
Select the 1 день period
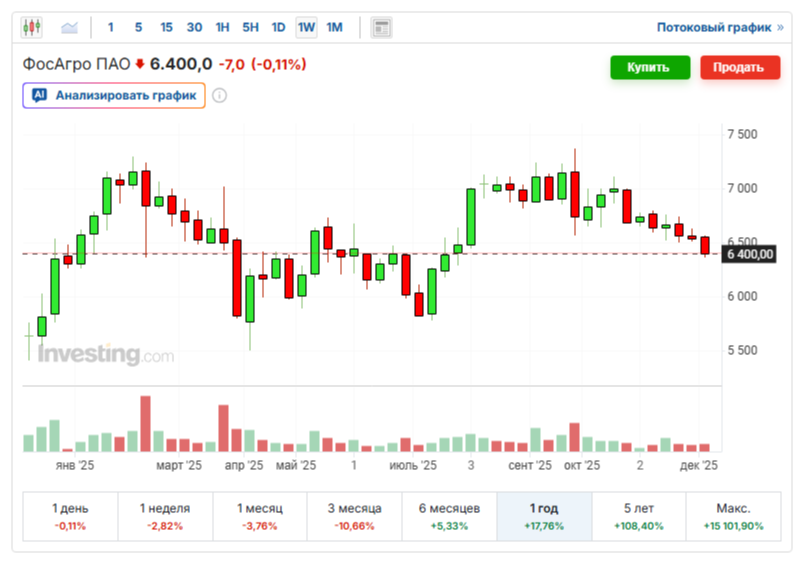pos(70,516)
